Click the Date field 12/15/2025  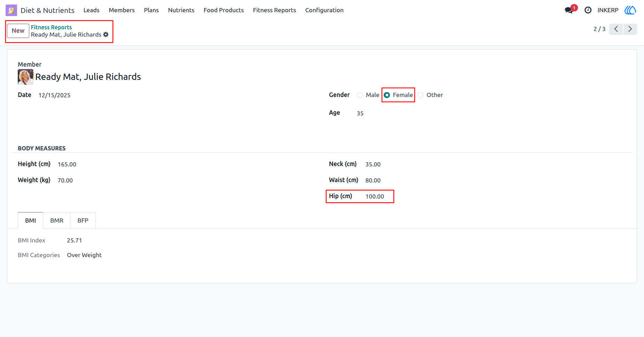pyautogui.click(x=54, y=95)
